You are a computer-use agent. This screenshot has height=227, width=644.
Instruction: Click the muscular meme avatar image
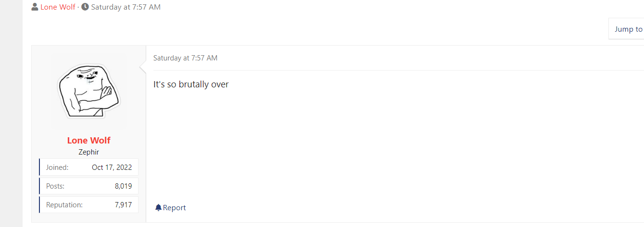coord(89,92)
